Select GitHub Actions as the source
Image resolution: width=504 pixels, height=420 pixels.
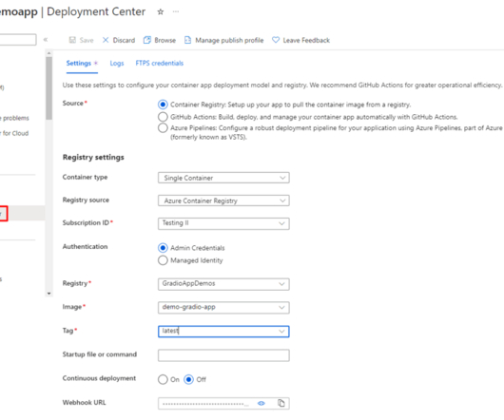(x=163, y=117)
